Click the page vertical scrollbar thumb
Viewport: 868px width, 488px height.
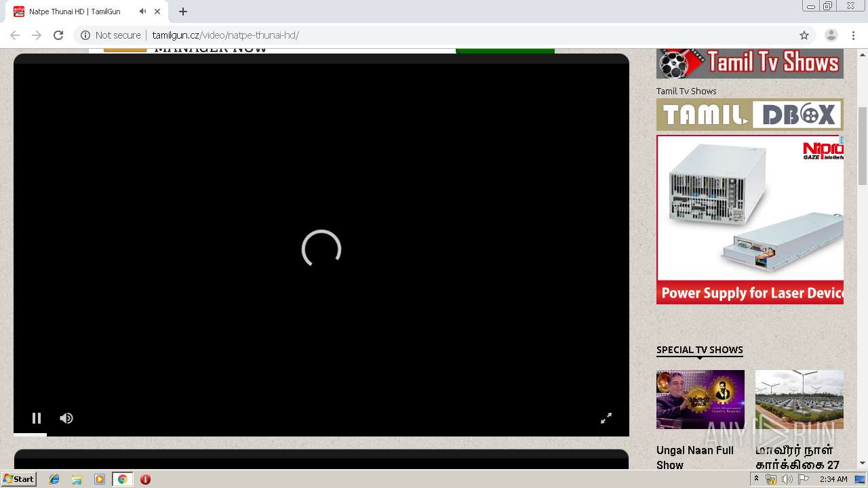863,146
